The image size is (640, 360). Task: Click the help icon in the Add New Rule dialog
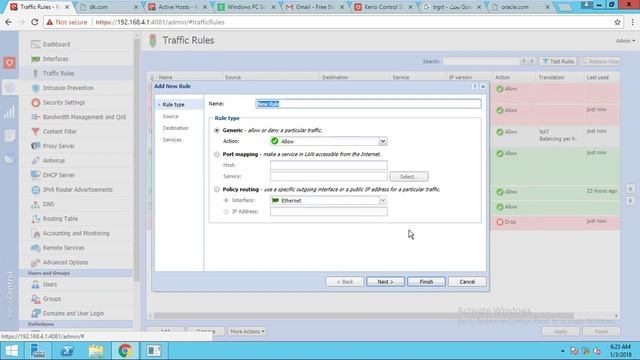475,87
